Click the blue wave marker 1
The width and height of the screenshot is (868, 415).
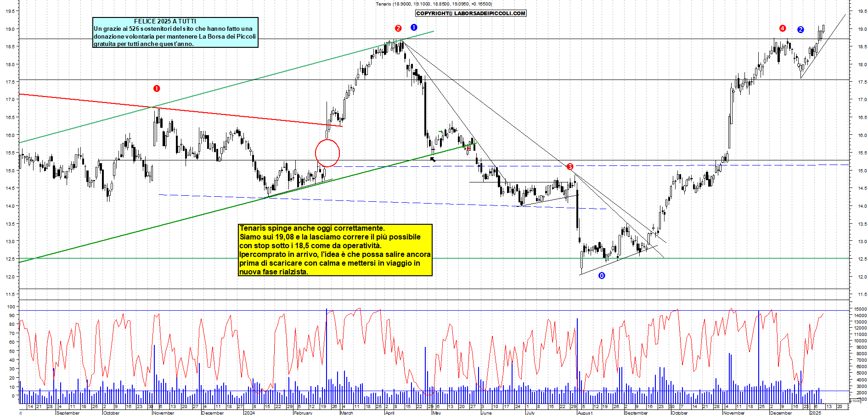click(414, 27)
